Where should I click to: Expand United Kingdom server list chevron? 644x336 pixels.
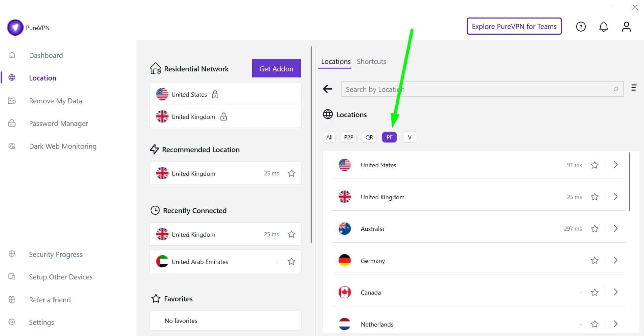coord(616,197)
